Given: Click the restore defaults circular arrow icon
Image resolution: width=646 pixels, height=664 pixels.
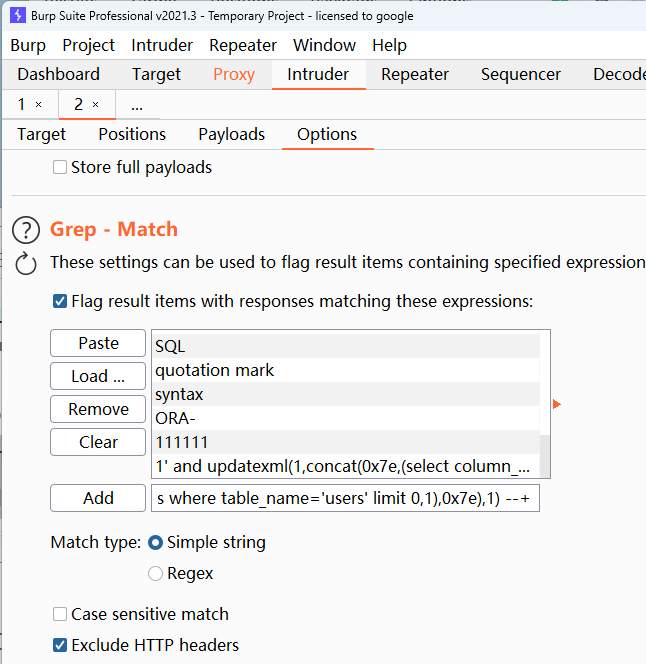Looking at the screenshot, I should tap(26, 263).
